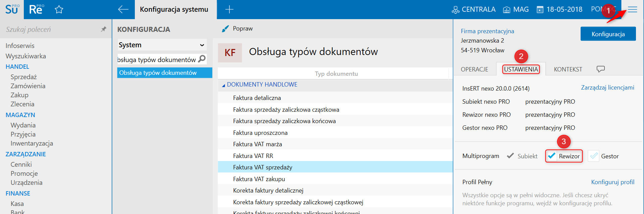This screenshot has height=214, width=644.
Task: Open the hamburger menu icon
Action: pyautogui.click(x=632, y=9)
